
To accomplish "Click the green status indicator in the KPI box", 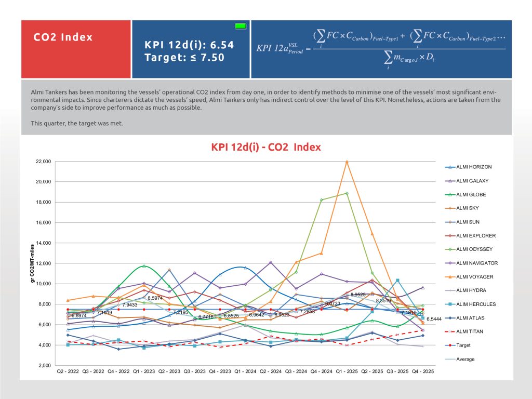I will (x=241, y=25).
